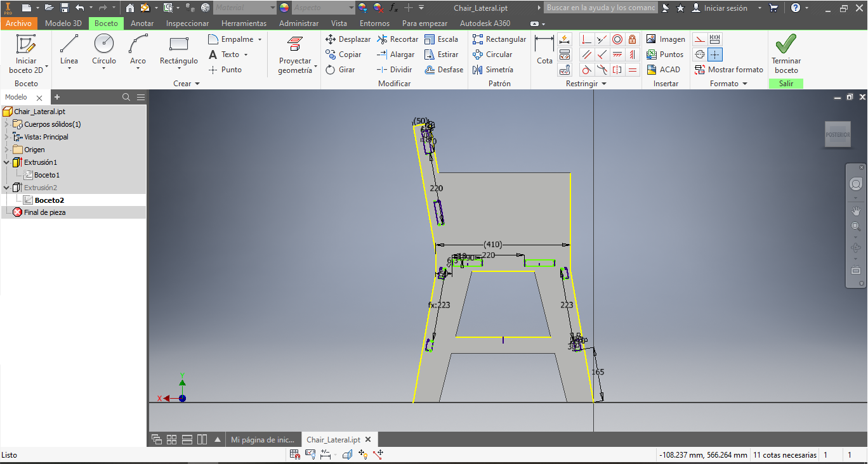Collapse the Extrusión1 node

click(x=6, y=162)
